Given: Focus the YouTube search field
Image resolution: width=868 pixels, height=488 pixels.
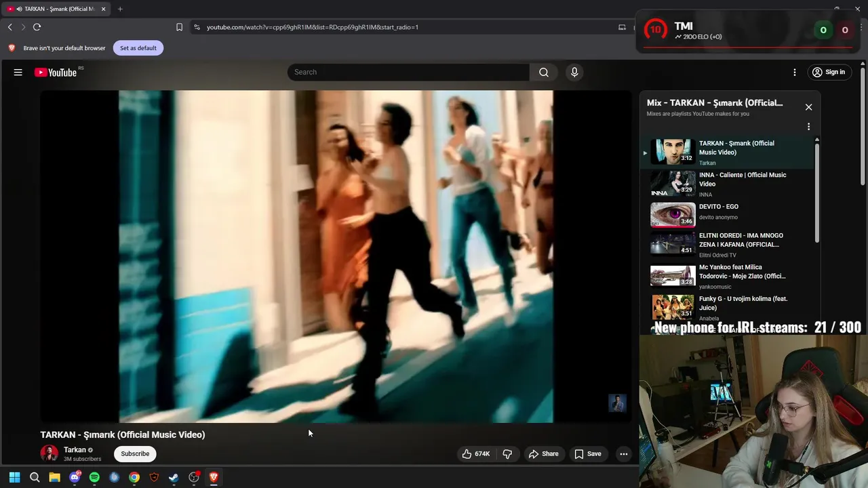Looking at the screenshot, I should [x=408, y=72].
